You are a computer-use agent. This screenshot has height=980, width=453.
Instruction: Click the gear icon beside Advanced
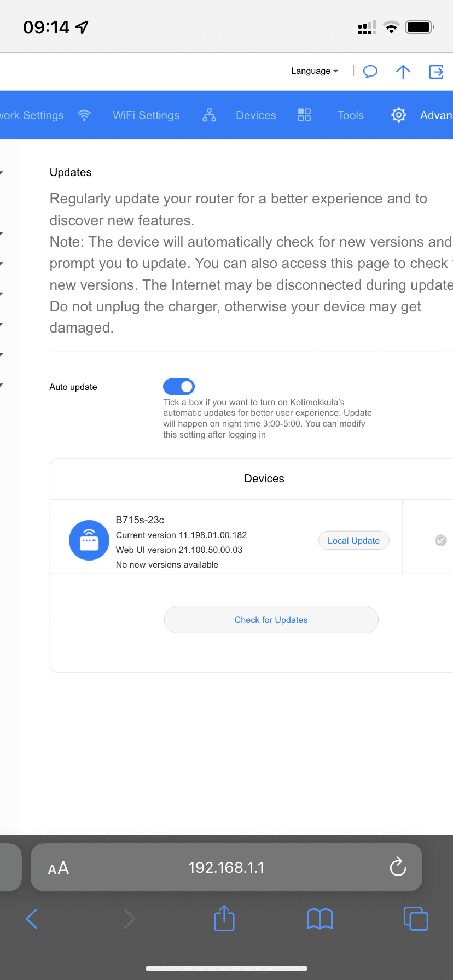pos(399,115)
